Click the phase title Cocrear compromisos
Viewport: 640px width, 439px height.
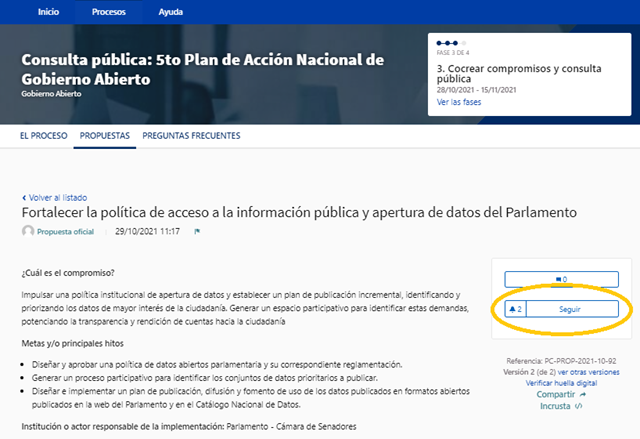pyautogui.click(x=519, y=73)
